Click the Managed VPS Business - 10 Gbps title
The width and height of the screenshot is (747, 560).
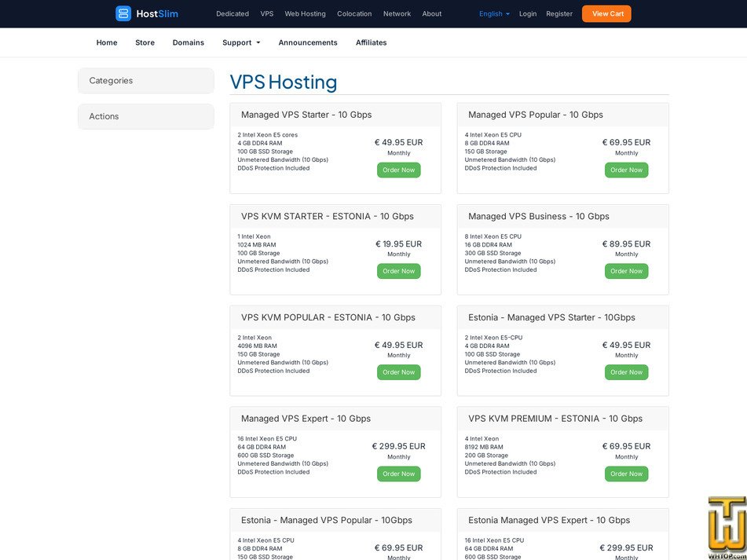[539, 216]
